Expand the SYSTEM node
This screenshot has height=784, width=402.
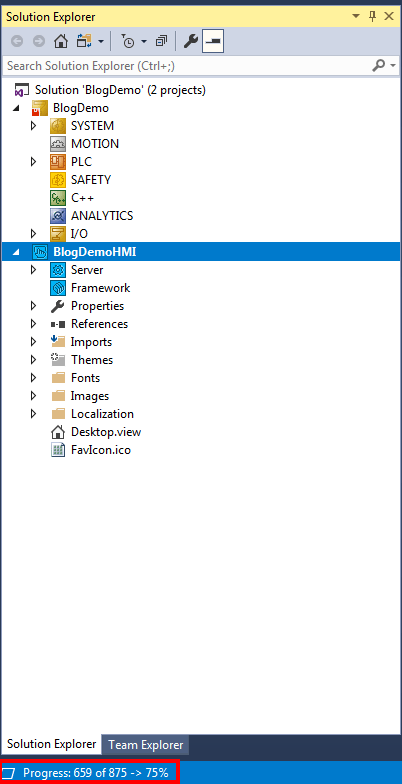coord(34,126)
